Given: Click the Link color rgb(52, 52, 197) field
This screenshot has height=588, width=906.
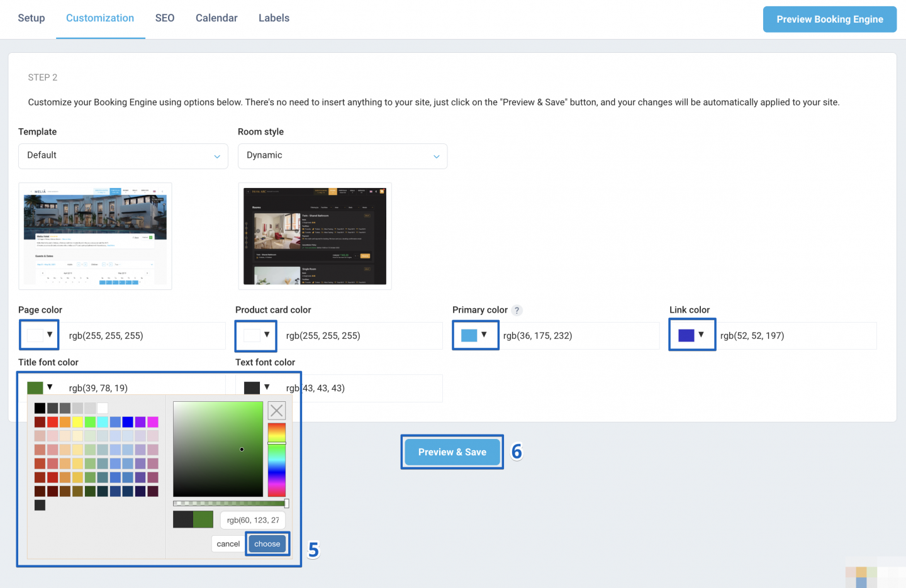Looking at the screenshot, I should (x=797, y=336).
